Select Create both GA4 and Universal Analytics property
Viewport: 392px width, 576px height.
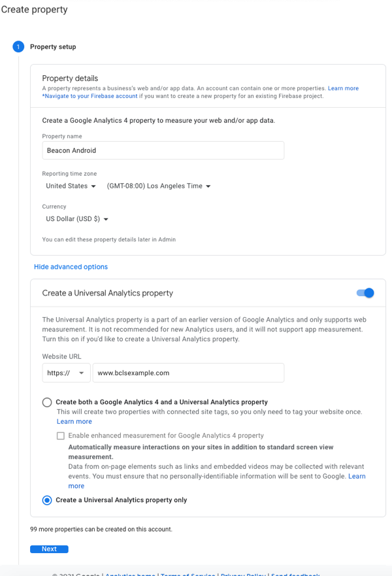point(47,402)
